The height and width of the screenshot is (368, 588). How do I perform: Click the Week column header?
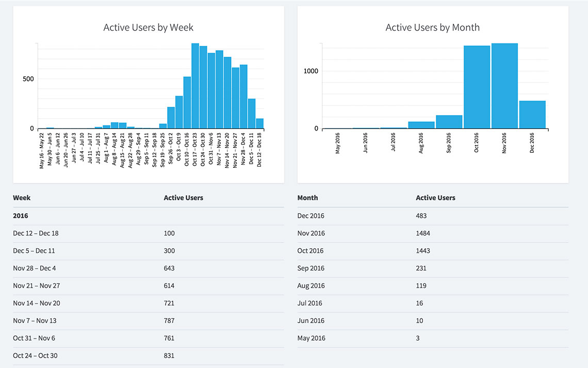pos(22,198)
